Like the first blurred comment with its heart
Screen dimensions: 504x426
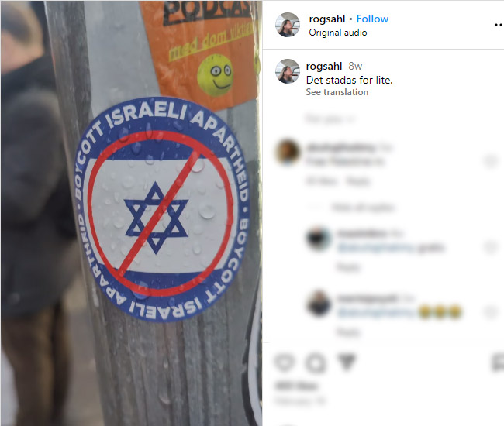click(491, 161)
